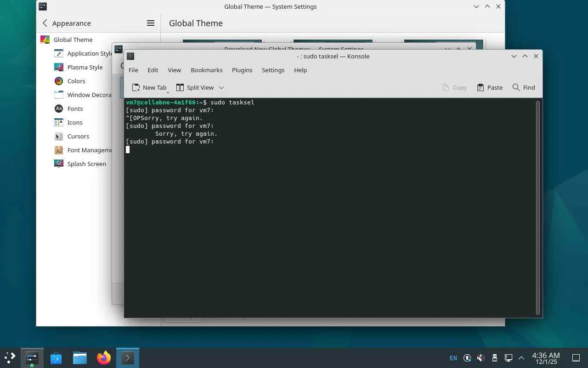The height and width of the screenshot is (368, 588).
Task: Click the Konsole title bar window icon
Action: pos(130,56)
